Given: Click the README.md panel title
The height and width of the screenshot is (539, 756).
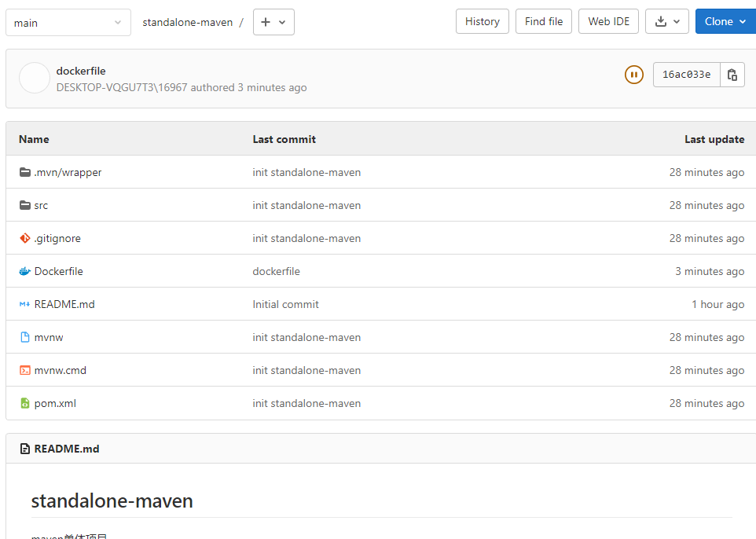Looking at the screenshot, I should (x=67, y=449).
